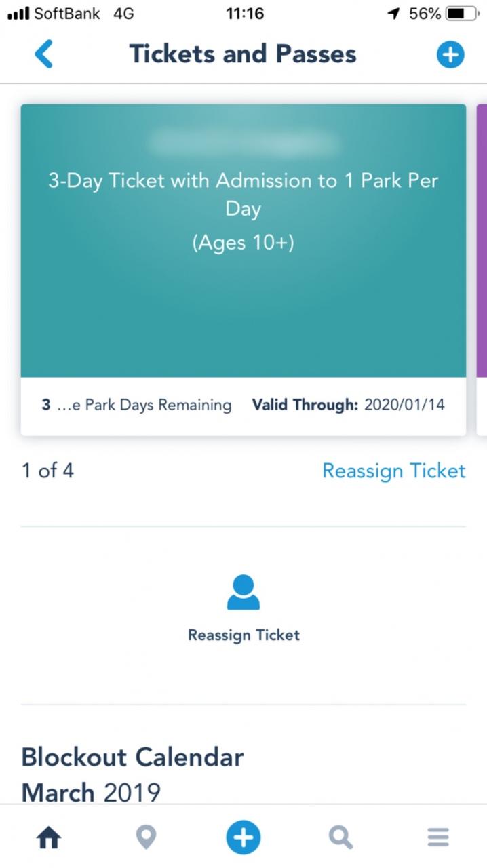Tap the '1 of 4' ticket counter
The height and width of the screenshot is (868, 487).
[47, 471]
